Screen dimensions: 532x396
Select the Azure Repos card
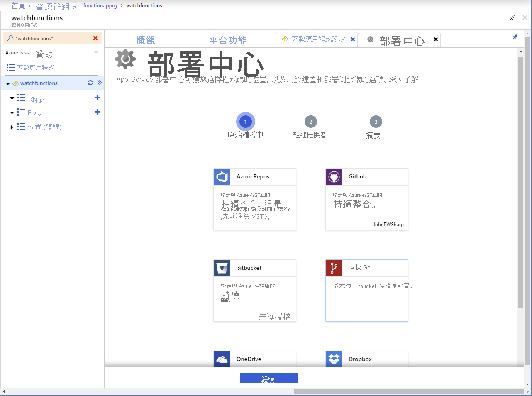(x=255, y=199)
